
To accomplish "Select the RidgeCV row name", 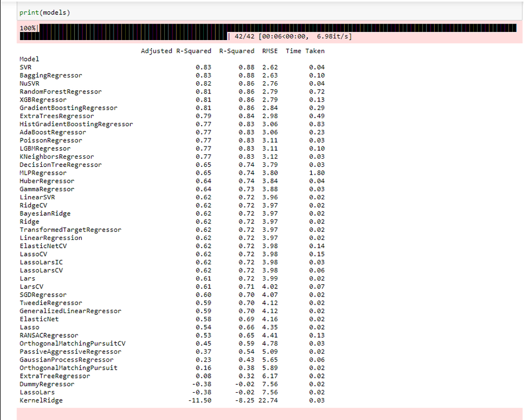I will 33,205.
